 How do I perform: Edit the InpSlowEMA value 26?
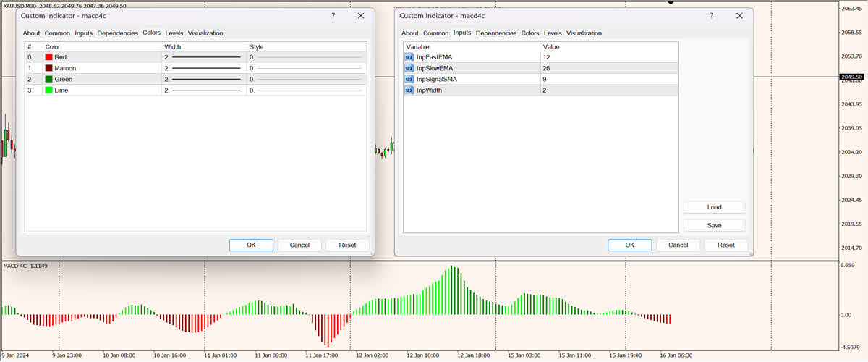pyautogui.click(x=609, y=68)
